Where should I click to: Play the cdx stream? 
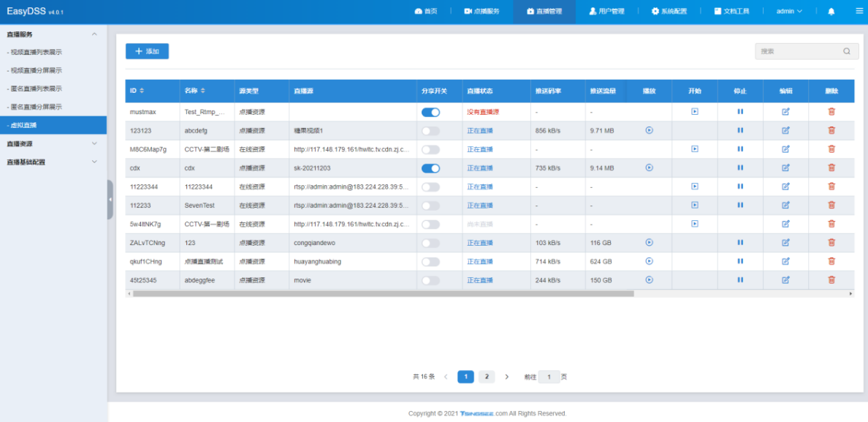(x=650, y=167)
